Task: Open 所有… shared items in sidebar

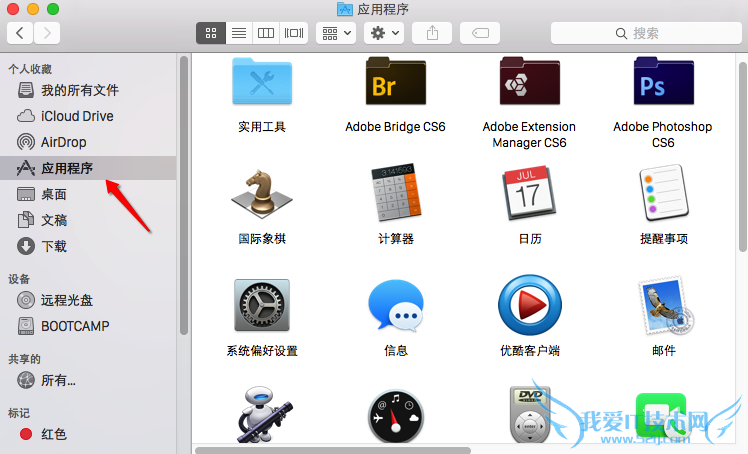Action: click(x=88, y=380)
